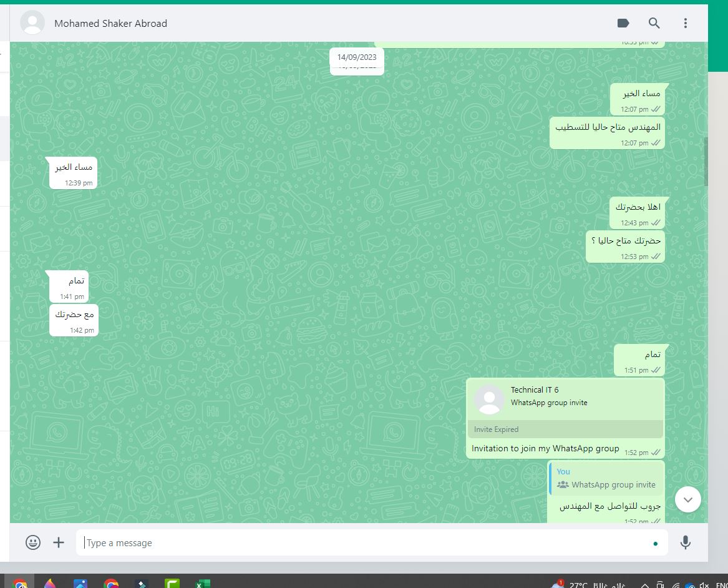Viewport: 728px width, 588px height.
Task: Open Mohamed Shaker Abroad's profile picture
Action: click(x=32, y=22)
